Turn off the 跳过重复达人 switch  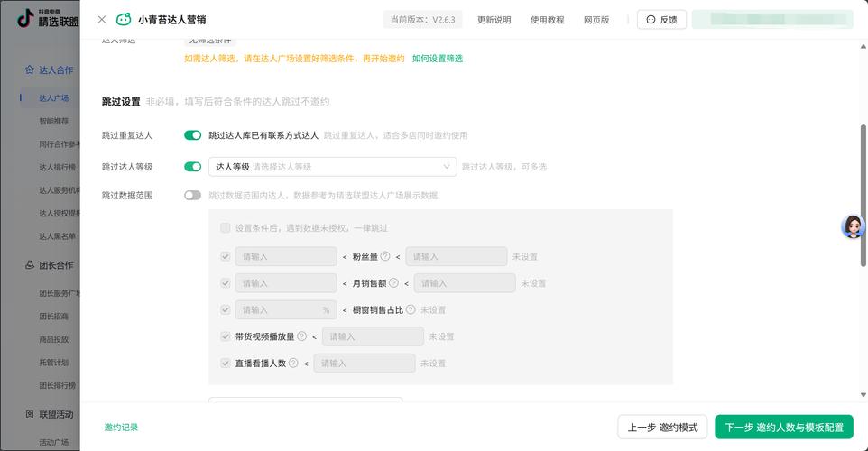click(x=193, y=135)
